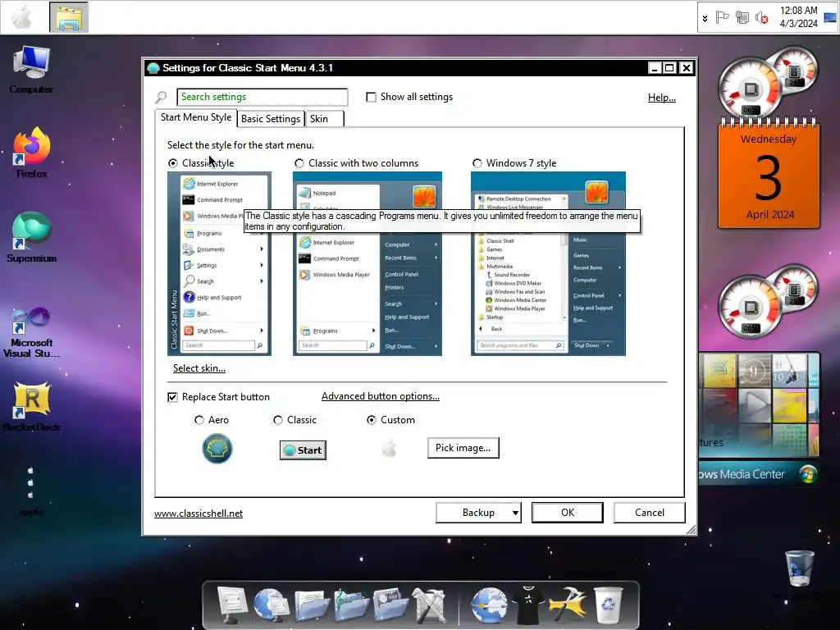Choose the Custom start button option
840x630 pixels.
click(371, 420)
